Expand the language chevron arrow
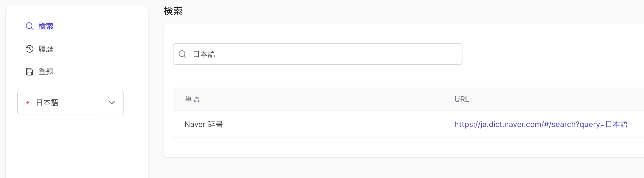Image resolution: width=644 pixels, height=178 pixels. [111, 103]
